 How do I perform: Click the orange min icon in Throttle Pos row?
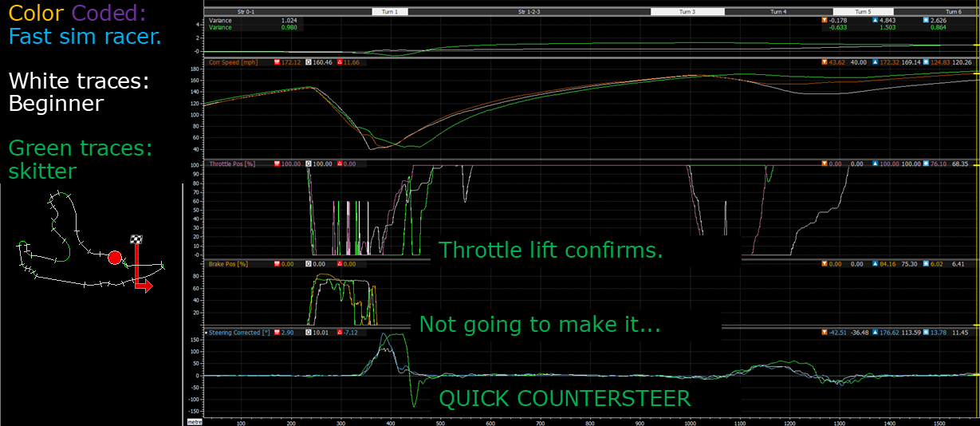coord(825,164)
